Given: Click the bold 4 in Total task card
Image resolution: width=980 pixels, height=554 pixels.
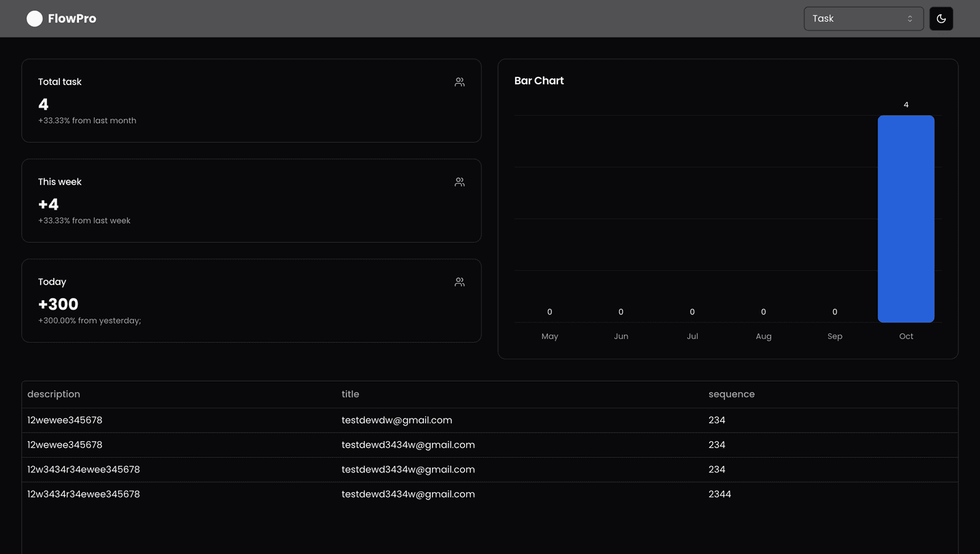Looking at the screenshot, I should coord(44,104).
